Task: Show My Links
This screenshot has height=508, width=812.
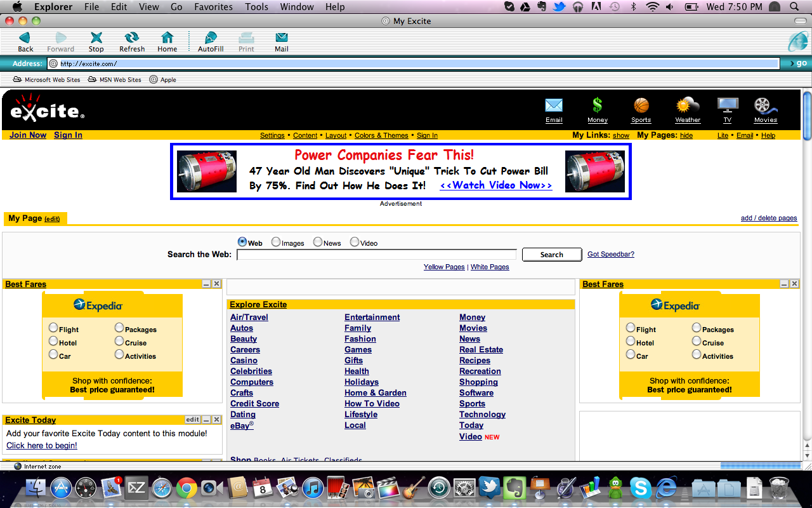Action: tap(620, 135)
